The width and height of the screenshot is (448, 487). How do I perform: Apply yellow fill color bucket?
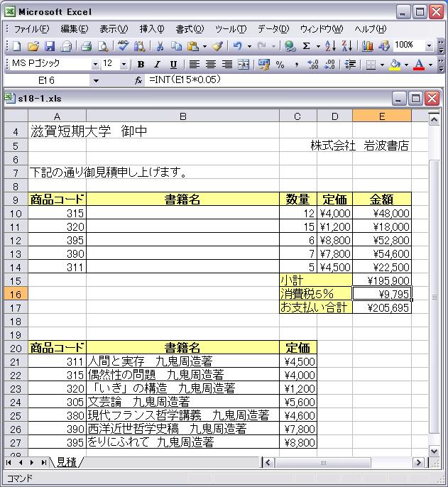click(395, 65)
